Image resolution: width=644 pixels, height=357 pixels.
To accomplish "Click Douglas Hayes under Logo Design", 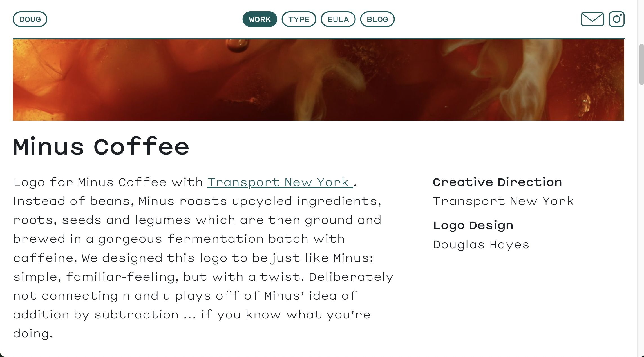I will pos(481,244).
